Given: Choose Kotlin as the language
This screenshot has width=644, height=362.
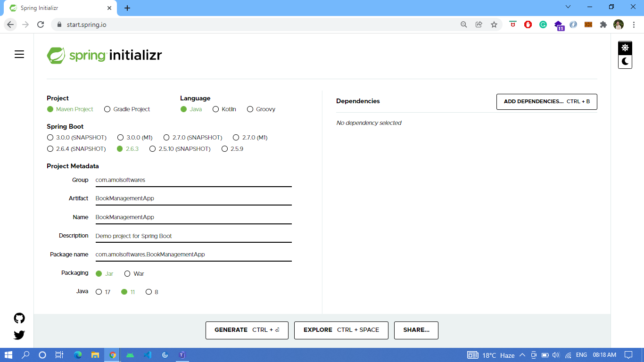Looking at the screenshot, I should click(224, 109).
